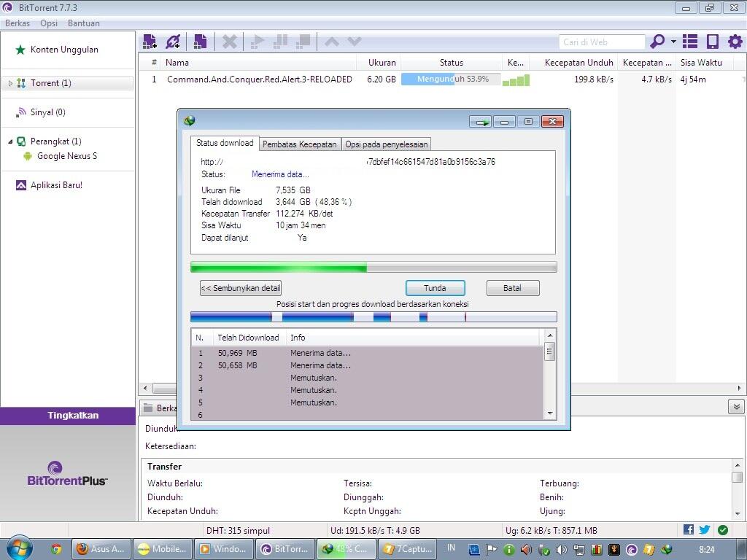Select connection row 2 with 50,658 MB

tap(367, 366)
